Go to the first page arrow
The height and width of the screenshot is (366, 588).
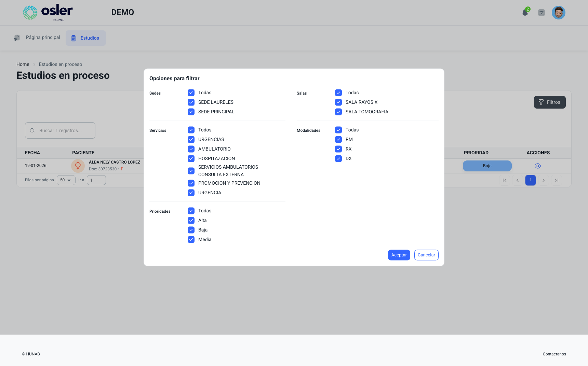tap(505, 180)
